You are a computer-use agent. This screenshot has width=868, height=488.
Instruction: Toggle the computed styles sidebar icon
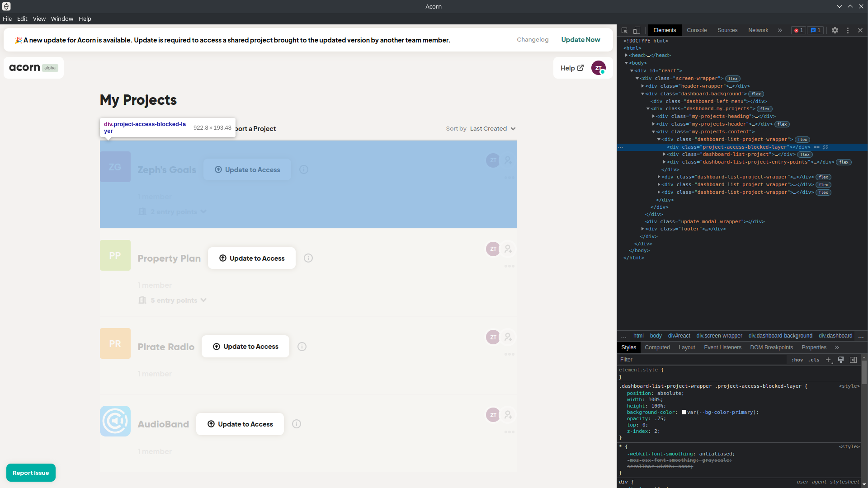coord(854,360)
